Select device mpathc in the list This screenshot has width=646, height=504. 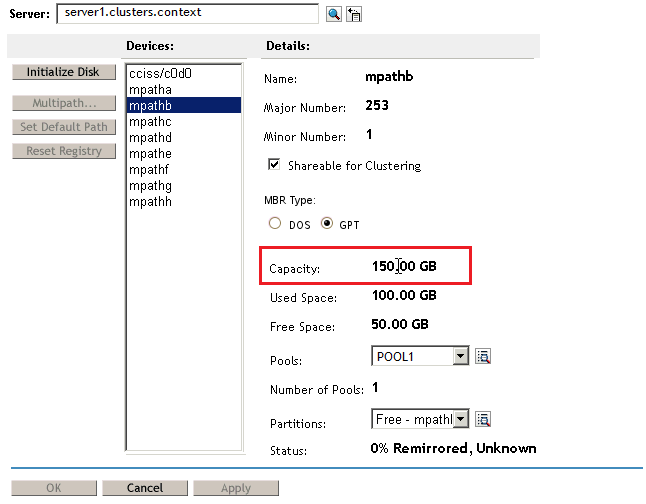184,122
